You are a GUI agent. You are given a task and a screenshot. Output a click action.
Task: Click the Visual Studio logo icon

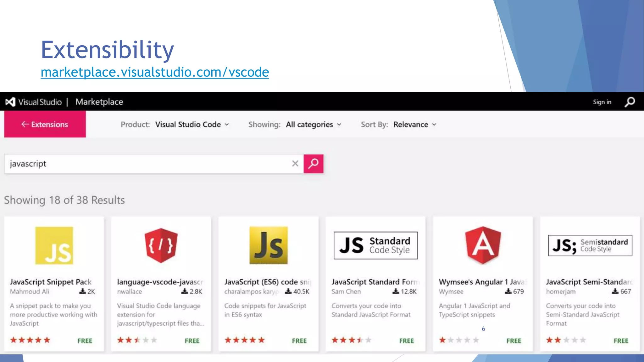(10, 102)
